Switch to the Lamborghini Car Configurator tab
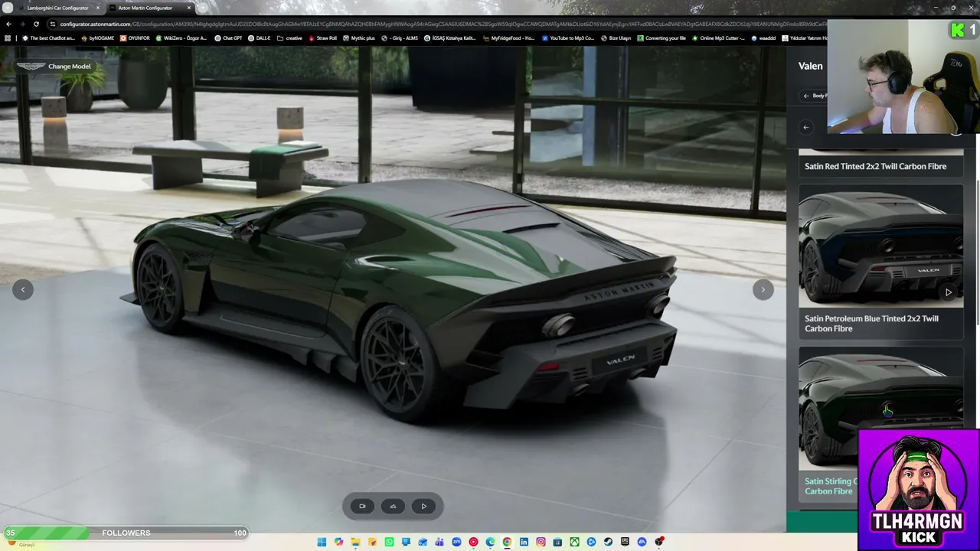This screenshot has height=551, width=980. tap(58, 8)
